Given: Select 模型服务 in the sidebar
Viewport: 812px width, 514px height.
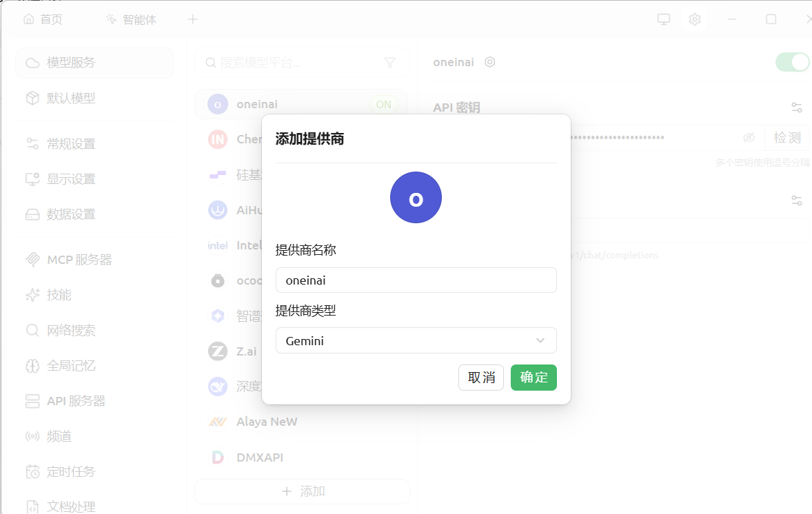Looking at the screenshot, I should [94, 63].
